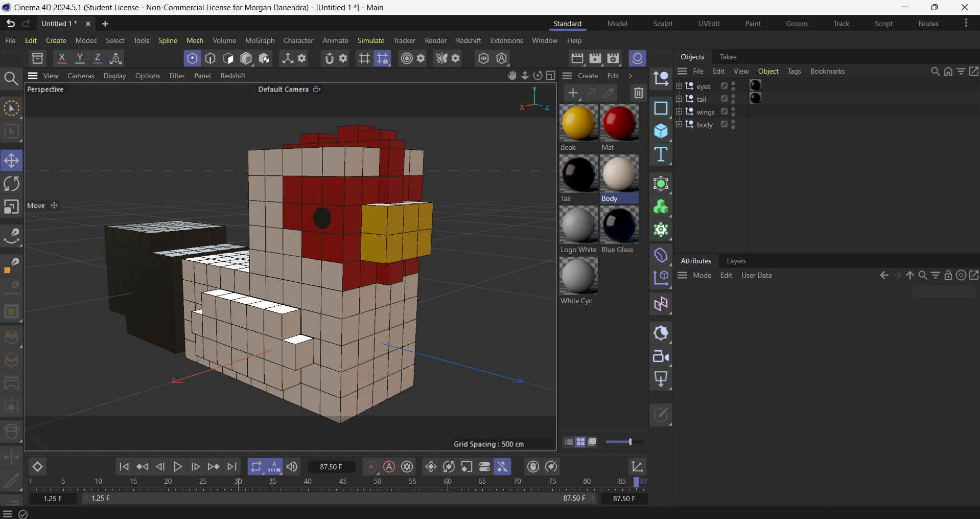Select the Blue Glass material thumbnail
Screen dimensions: 980x519
[619, 225]
